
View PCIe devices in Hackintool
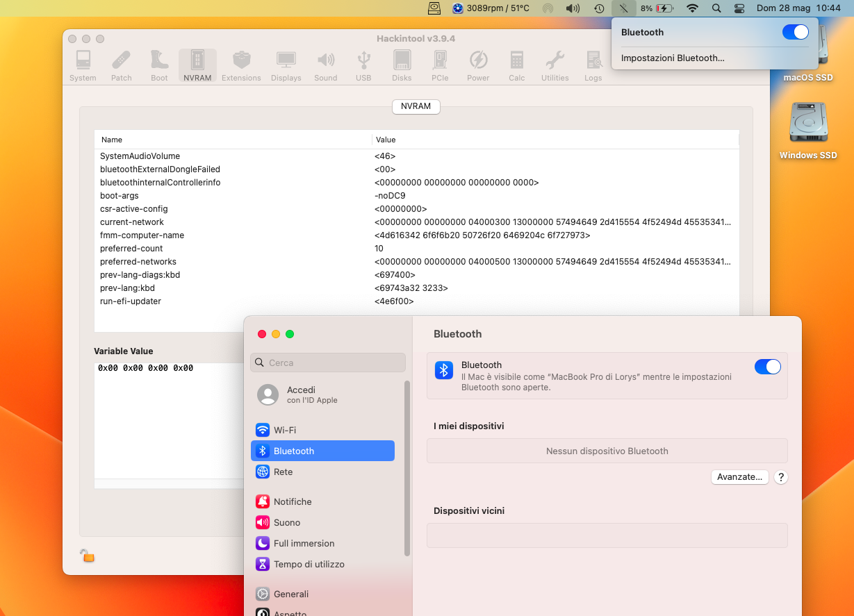(440, 65)
